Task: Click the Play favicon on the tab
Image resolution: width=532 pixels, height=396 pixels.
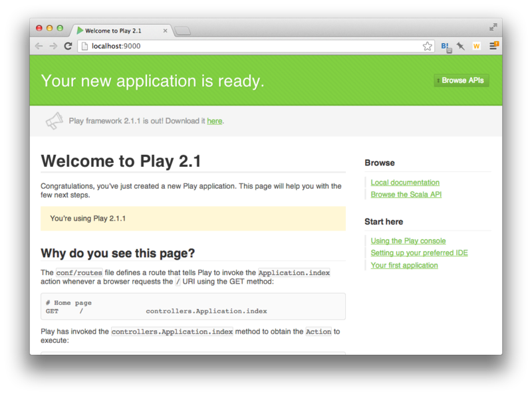Action: point(80,31)
